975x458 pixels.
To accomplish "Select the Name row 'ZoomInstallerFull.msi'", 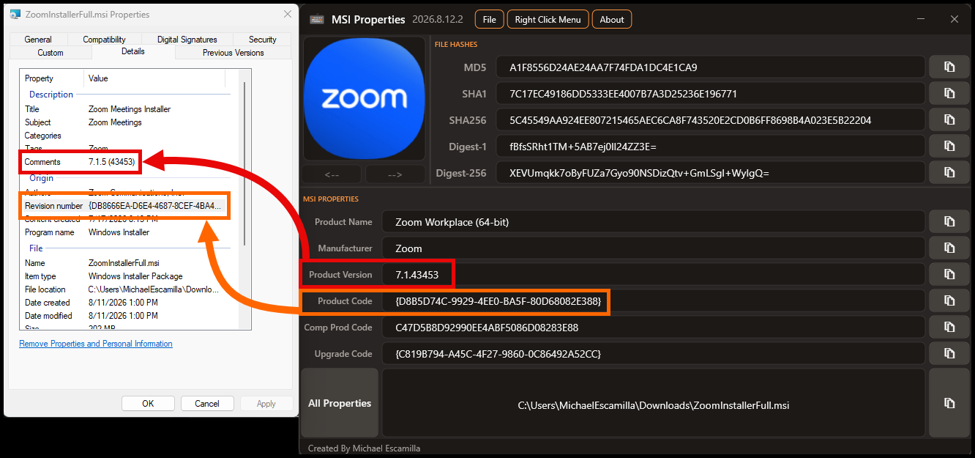I will 127,263.
